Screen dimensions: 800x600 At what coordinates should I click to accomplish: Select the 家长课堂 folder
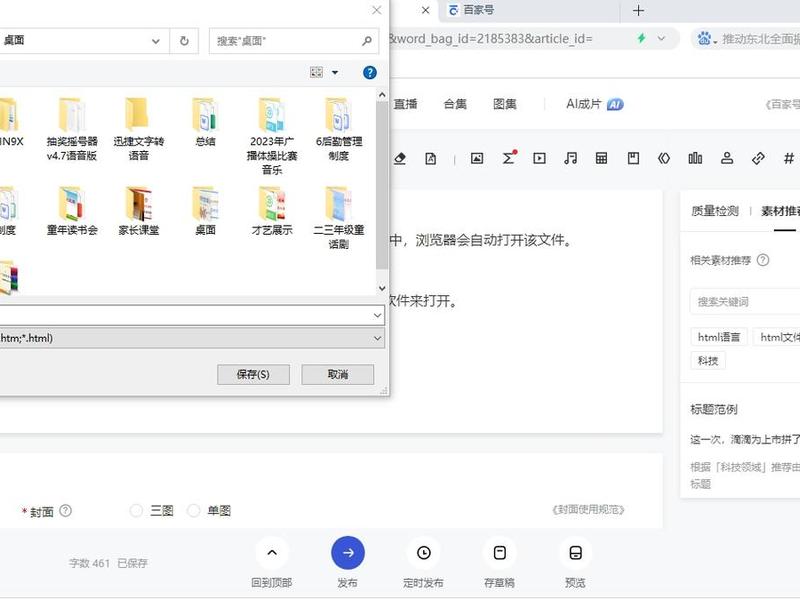pos(138,211)
